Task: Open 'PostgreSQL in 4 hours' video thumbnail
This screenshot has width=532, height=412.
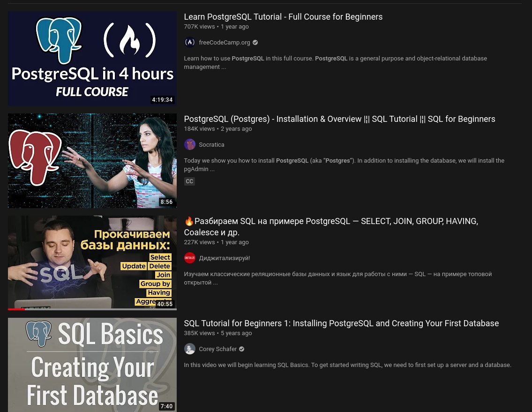Action: (x=92, y=59)
